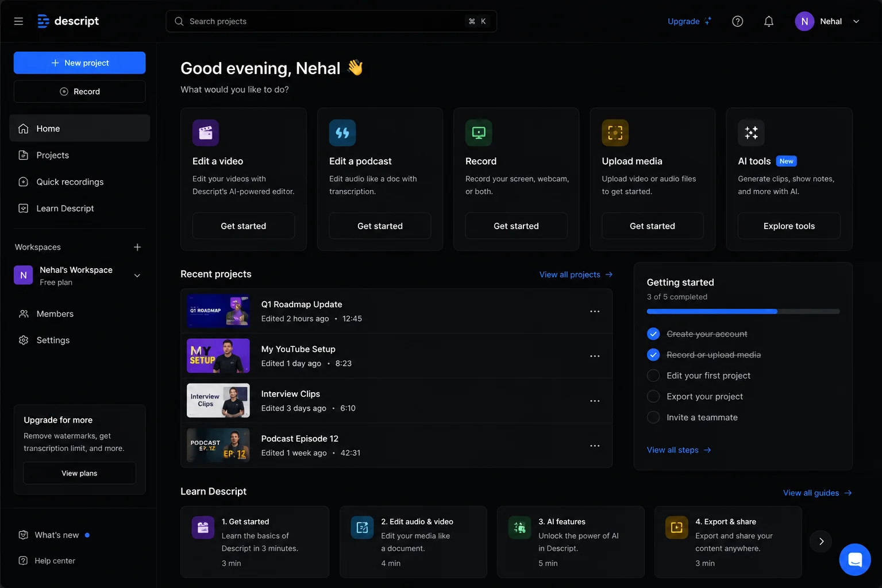Click the Upgrade link
The image size is (882, 588).
point(690,21)
